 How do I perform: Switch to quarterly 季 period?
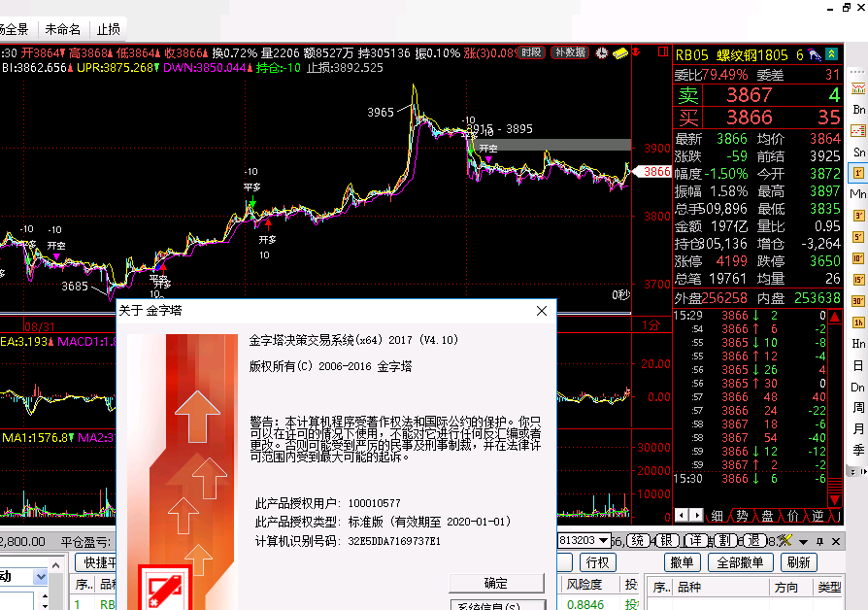(x=858, y=451)
